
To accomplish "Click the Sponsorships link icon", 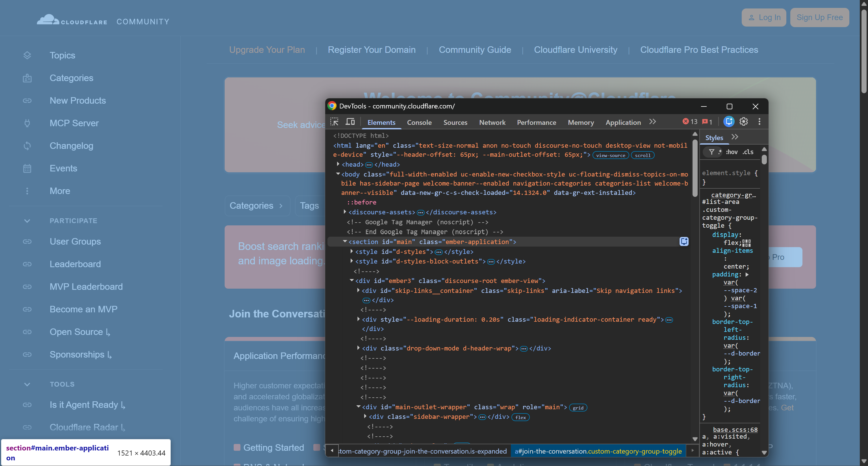I will (x=27, y=354).
